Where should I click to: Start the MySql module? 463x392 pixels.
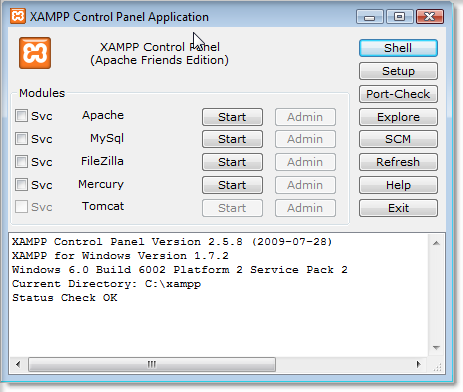coord(232,139)
